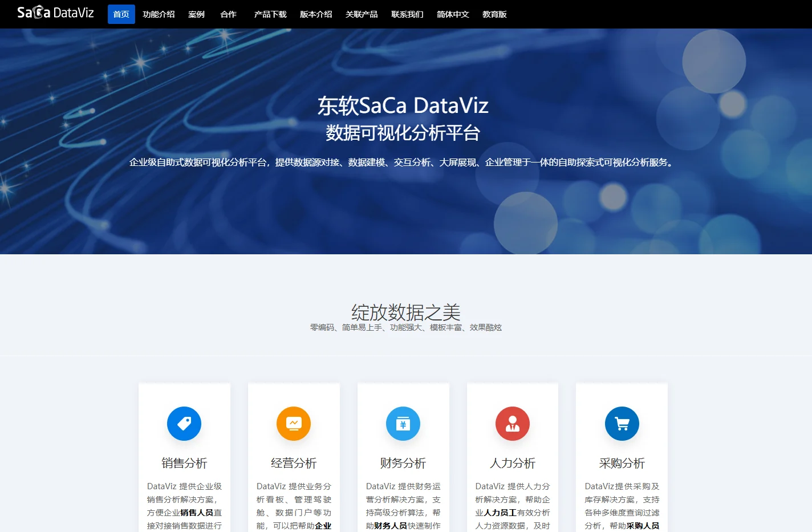Open the 简体中文 language selector
This screenshot has width=812, height=532.
pyautogui.click(x=453, y=14)
